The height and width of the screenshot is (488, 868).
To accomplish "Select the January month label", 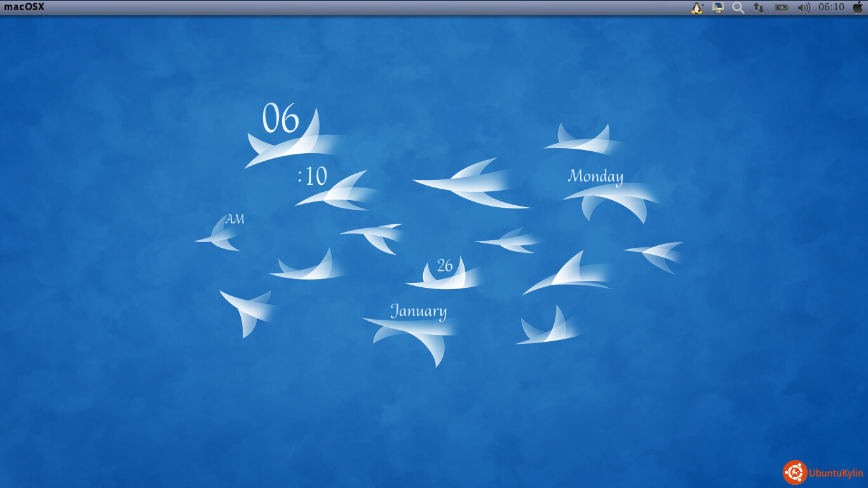I will tap(418, 311).
